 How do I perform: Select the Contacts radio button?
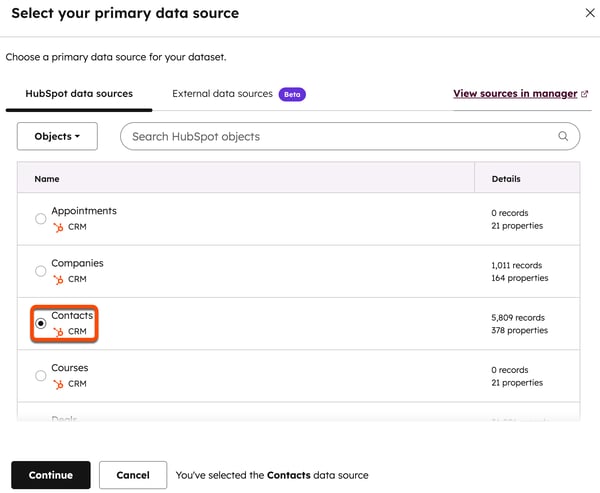point(41,323)
